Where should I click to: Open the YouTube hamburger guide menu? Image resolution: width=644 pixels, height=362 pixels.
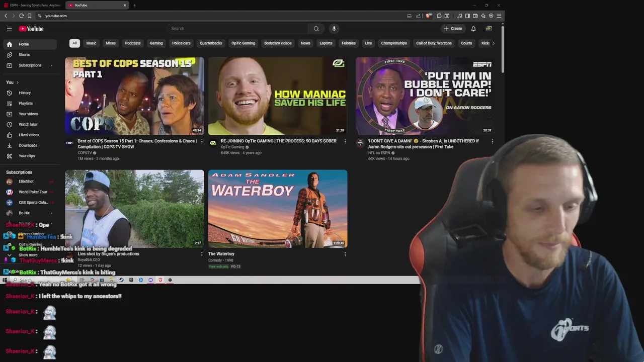coord(9,29)
